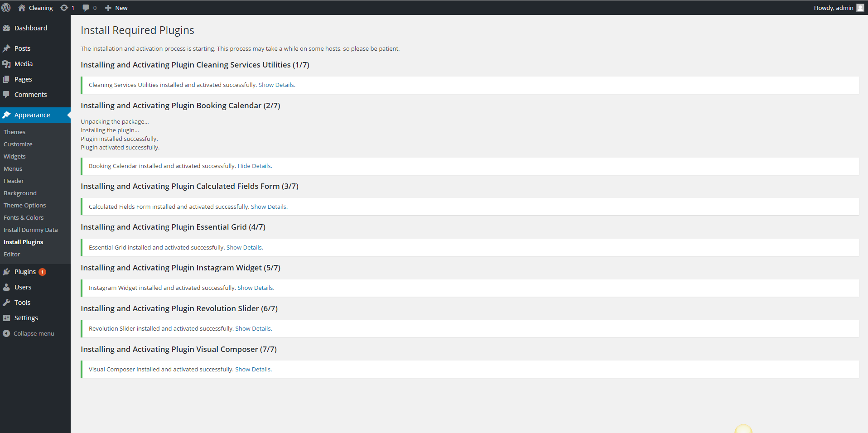This screenshot has width=868, height=433.
Task: Click the Dashboard gauge icon
Action: pos(6,28)
